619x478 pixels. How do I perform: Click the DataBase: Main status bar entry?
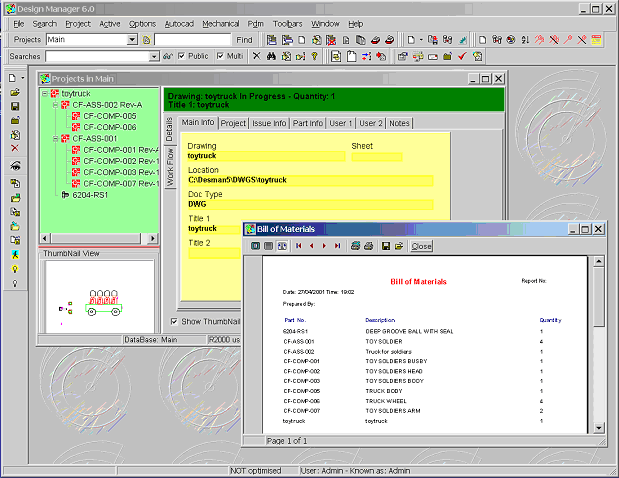[150, 340]
